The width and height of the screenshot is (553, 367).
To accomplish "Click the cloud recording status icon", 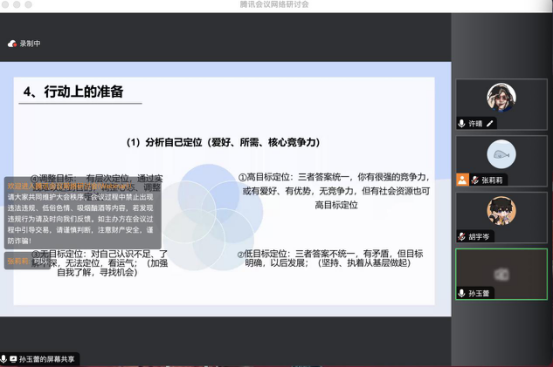I will (12, 44).
